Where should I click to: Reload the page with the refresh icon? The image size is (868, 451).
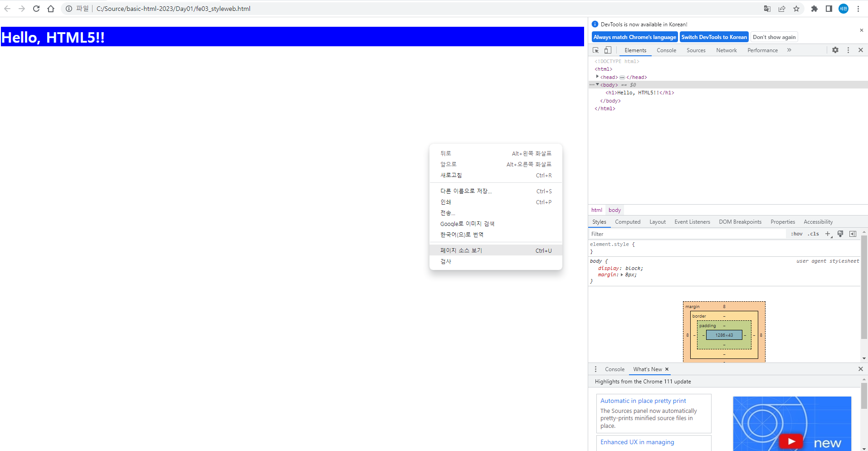tap(36, 9)
